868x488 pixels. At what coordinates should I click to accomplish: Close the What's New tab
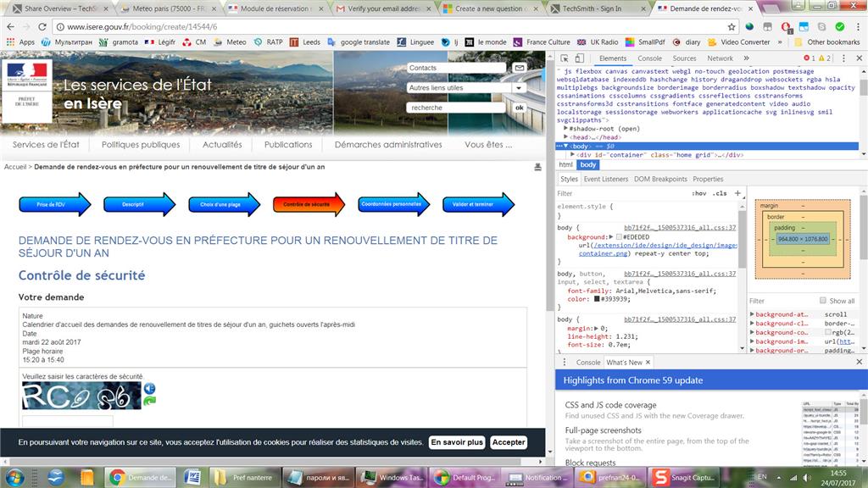click(648, 363)
